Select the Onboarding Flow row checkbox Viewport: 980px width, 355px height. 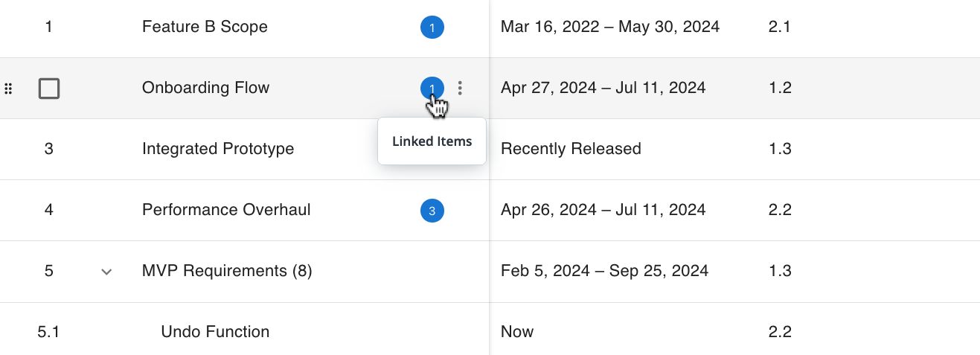click(x=49, y=89)
